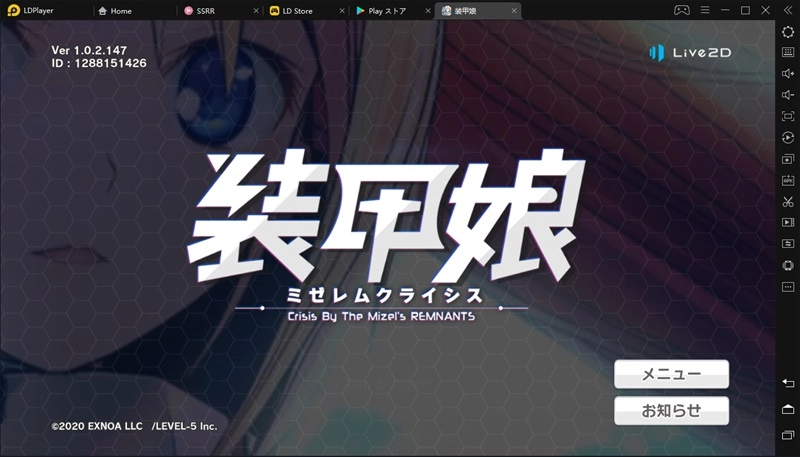Tap the Android back arrow icon
The height and width of the screenshot is (457, 800).
click(x=788, y=383)
